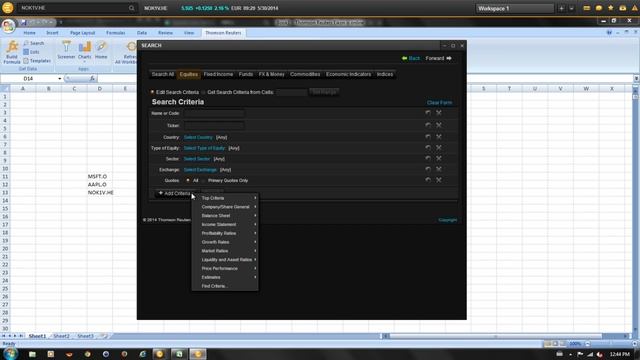Open the Economic Indicators tab
Viewport: 640px width, 360px height.
click(349, 74)
